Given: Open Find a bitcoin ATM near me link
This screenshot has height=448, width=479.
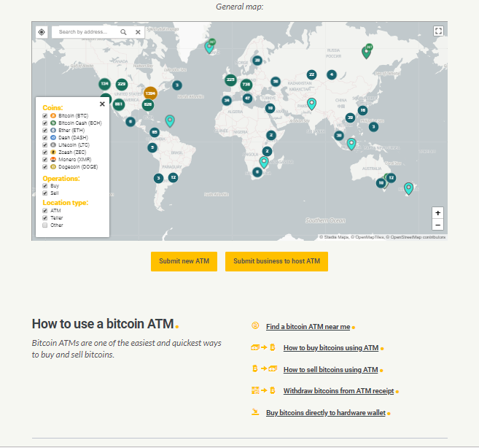Looking at the screenshot, I should click(308, 327).
